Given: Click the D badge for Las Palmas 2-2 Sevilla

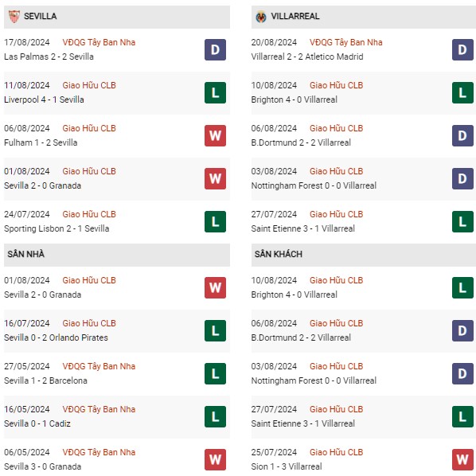Looking at the screenshot, I should pos(215,50).
